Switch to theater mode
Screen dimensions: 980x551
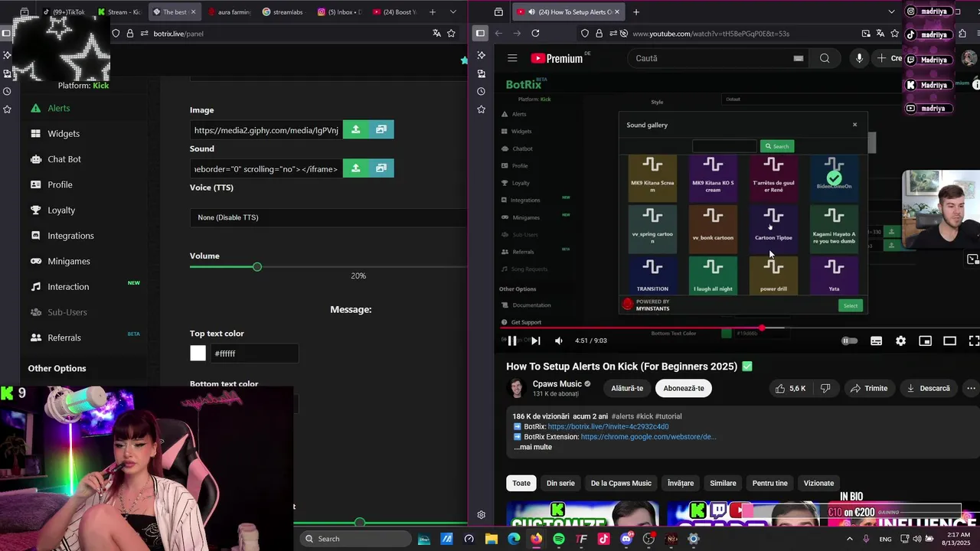[949, 341]
